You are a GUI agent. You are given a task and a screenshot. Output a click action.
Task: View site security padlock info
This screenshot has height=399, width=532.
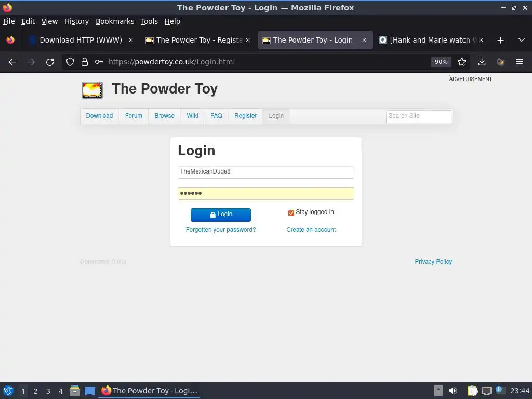pos(85,62)
